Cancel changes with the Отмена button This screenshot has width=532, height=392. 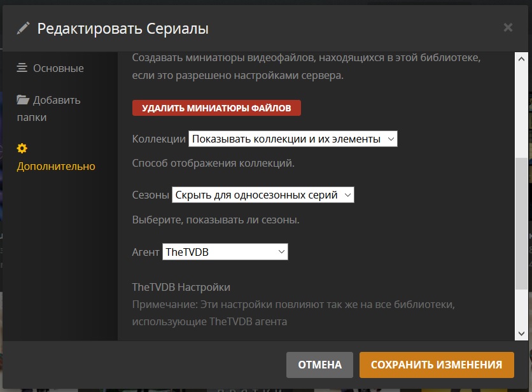319,365
